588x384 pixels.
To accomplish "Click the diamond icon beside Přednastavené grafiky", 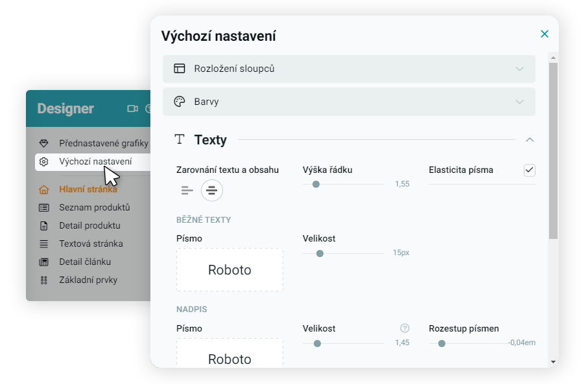I will tap(44, 143).
